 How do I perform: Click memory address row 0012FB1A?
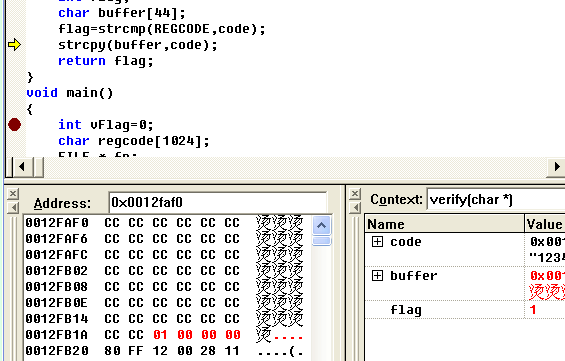point(164,335)
